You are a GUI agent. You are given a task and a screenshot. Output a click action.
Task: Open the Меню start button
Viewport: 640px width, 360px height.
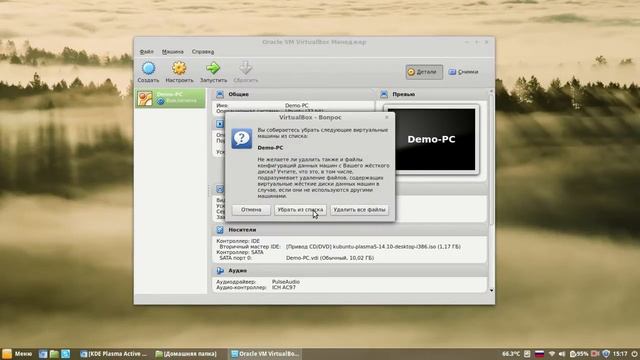[17, 354]
